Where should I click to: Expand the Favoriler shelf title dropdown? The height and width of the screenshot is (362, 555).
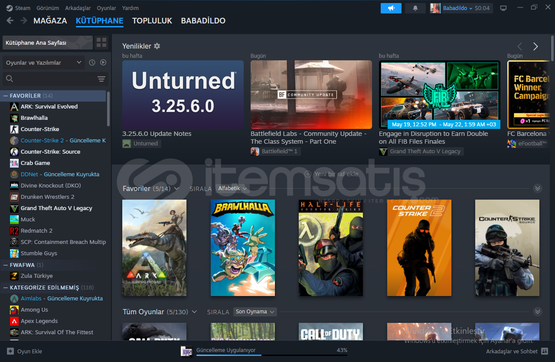(x=176, y=189)
